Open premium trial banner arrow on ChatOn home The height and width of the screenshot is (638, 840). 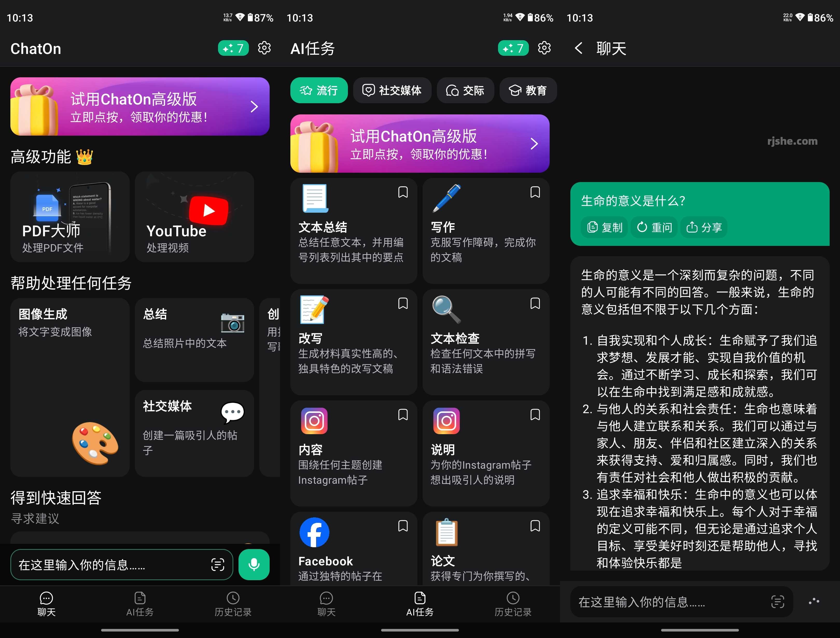(x=254, y=107)
